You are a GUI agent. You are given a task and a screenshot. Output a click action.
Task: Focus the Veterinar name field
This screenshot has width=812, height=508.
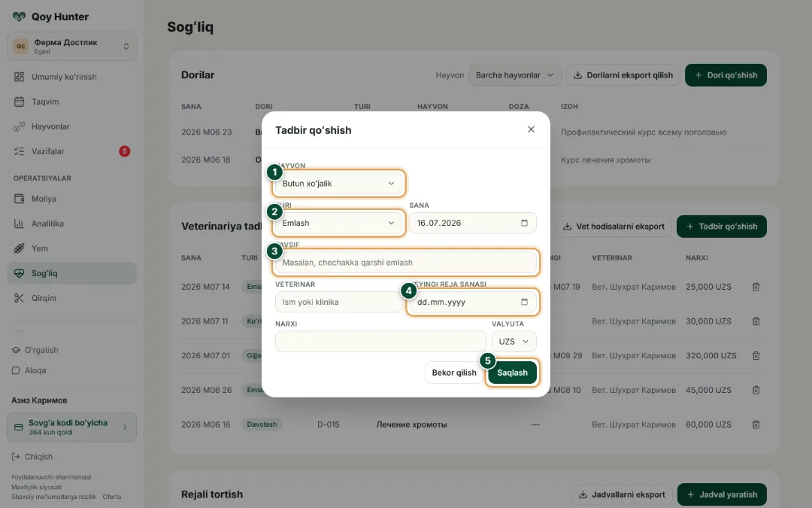(338, 302)
